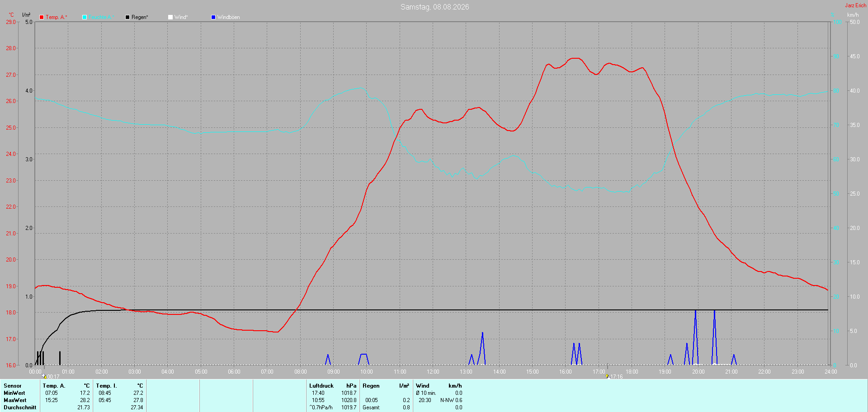Click the cyan Feuchte A. legend swatch

[85, 17]
